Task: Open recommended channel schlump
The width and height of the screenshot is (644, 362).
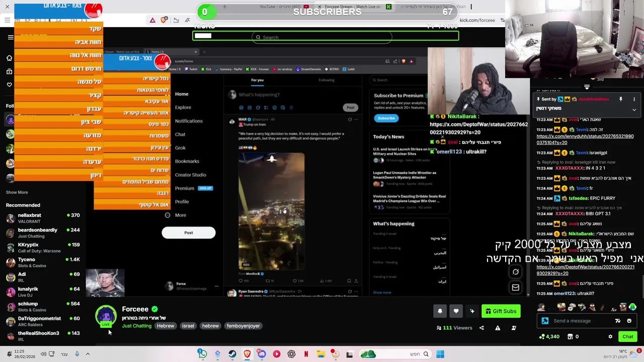Action: (x=43, y=306)
